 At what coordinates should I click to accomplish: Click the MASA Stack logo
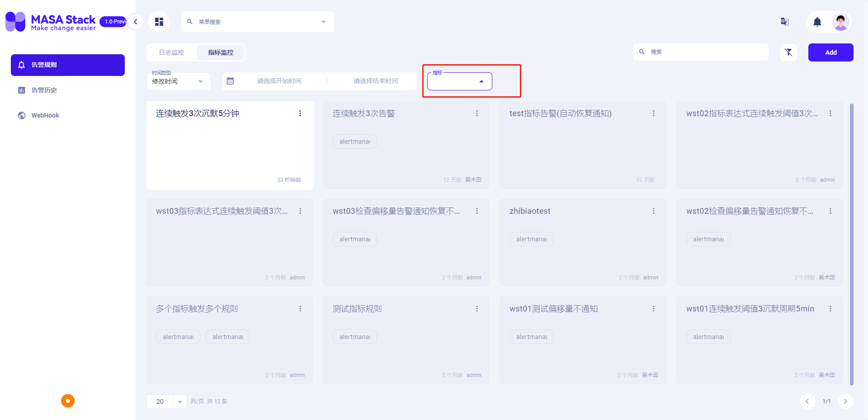[x=51, y=22]
